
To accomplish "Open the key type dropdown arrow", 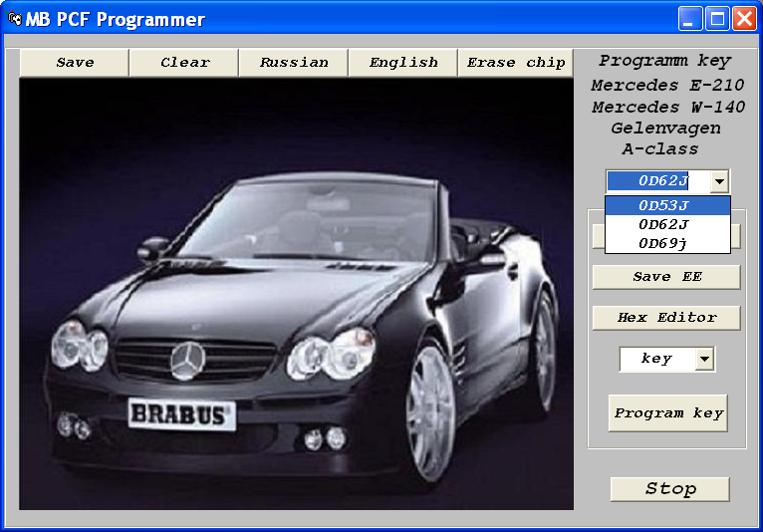I will pyautogui.click(x=704, y=360).
